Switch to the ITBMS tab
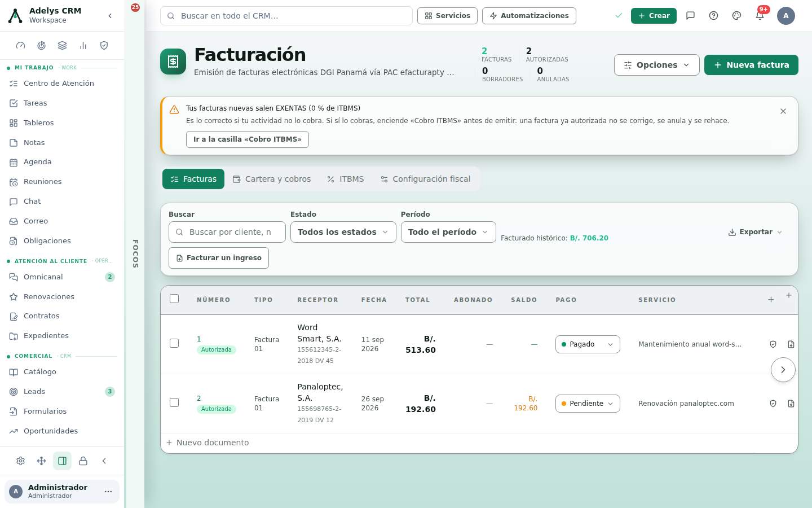The image size is (812, 508). coord(345,179)
